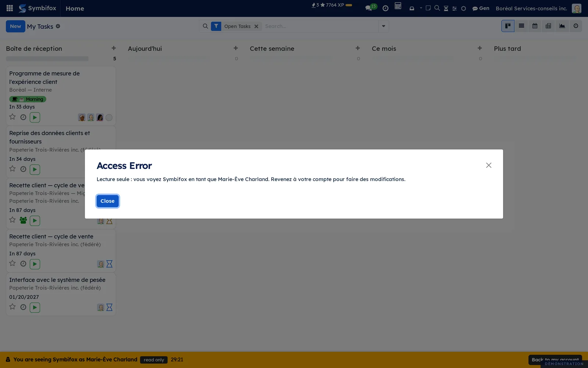The height and width of the screenshot is (368, 588).
Task: Star the Interface avec le système de pesée task
Action: coord(12,307)
